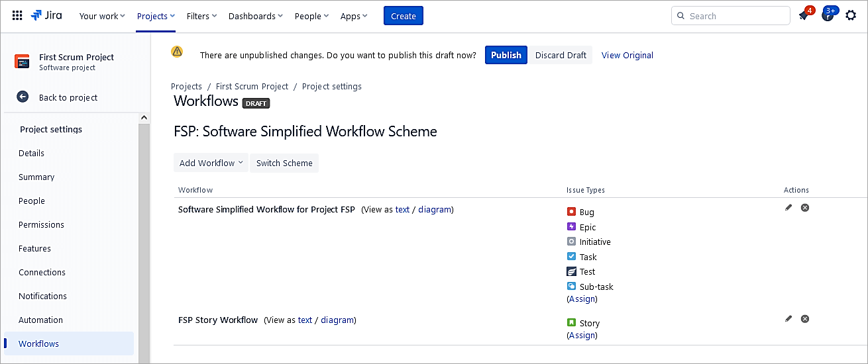Edit the Software Simplified Workflow with pencil icon
Screen dimensions: 868x364
point(788,208)
